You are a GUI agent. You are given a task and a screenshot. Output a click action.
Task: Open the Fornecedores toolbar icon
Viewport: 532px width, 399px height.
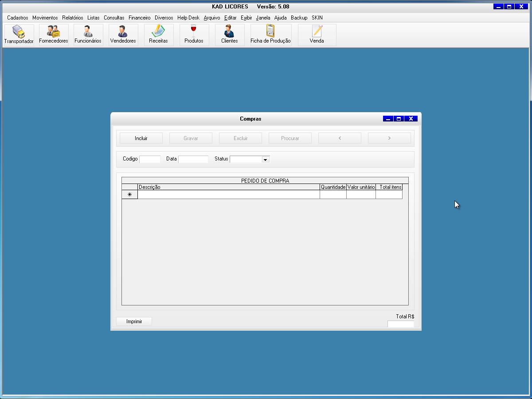(54, 35)
